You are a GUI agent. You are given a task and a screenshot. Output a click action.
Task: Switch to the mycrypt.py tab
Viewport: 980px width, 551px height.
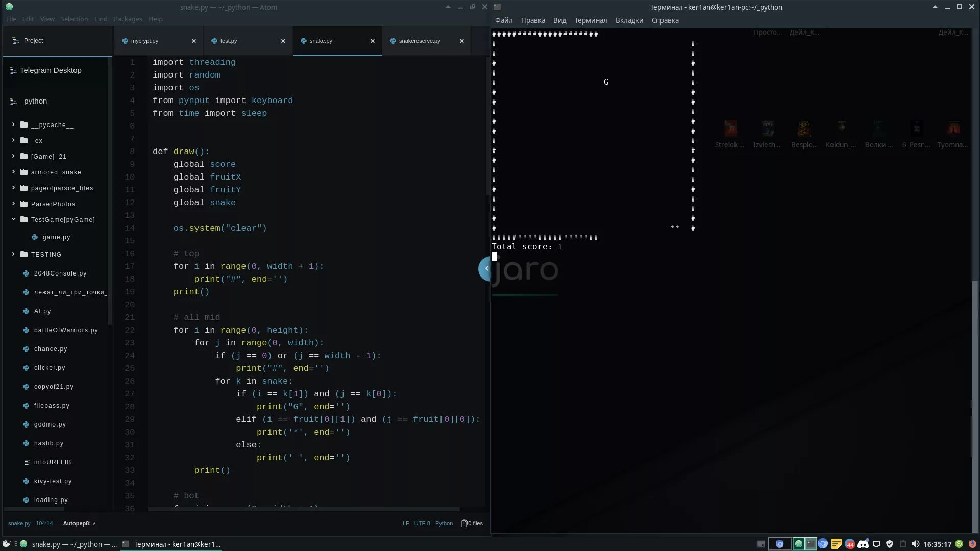[144, 41]
